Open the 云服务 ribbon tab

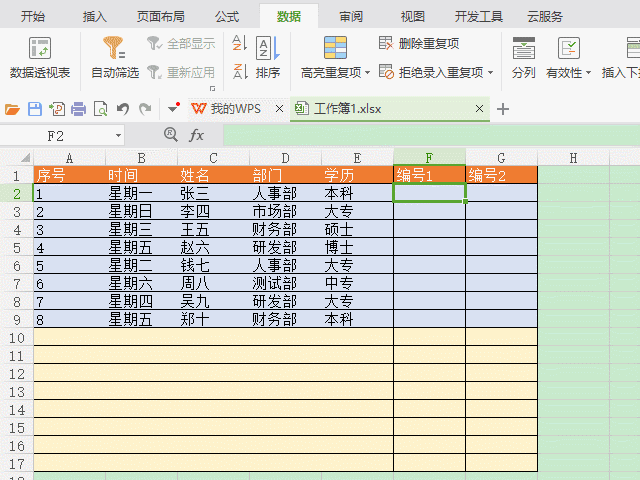click(545, 16)
